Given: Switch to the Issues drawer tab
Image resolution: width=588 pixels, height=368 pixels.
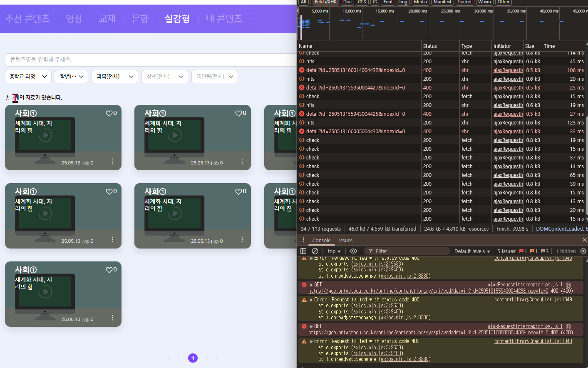Looking at the screenshot, I should click(345, 241).
